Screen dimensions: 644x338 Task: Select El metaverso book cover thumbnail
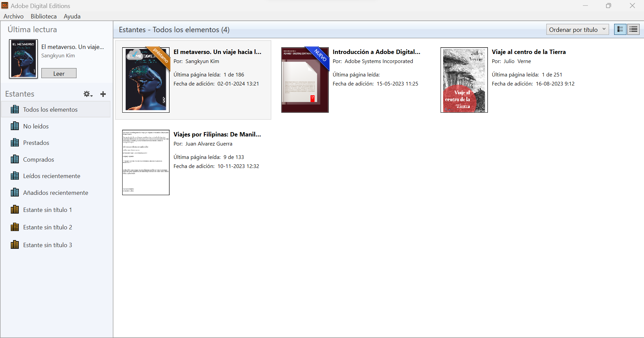146,80
